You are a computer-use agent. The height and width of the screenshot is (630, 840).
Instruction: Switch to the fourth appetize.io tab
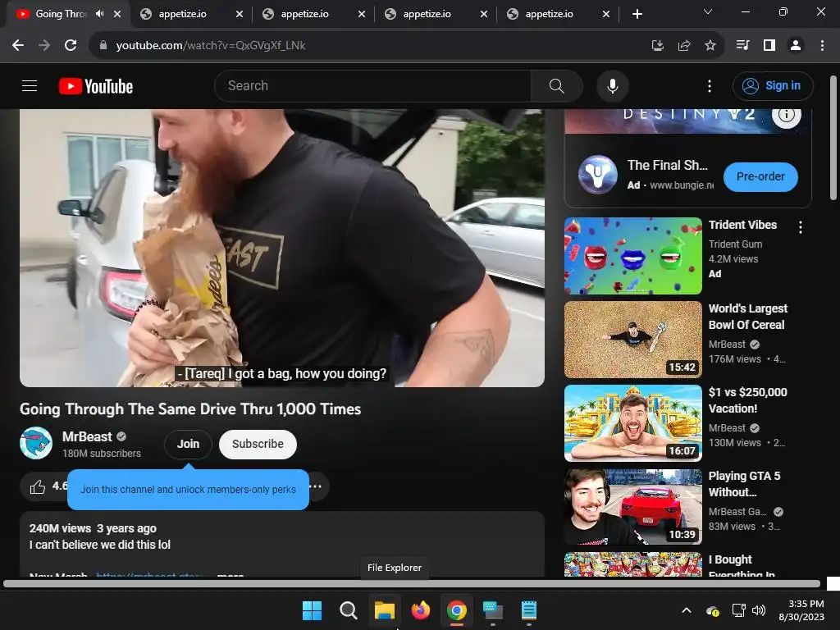point(549,14)
